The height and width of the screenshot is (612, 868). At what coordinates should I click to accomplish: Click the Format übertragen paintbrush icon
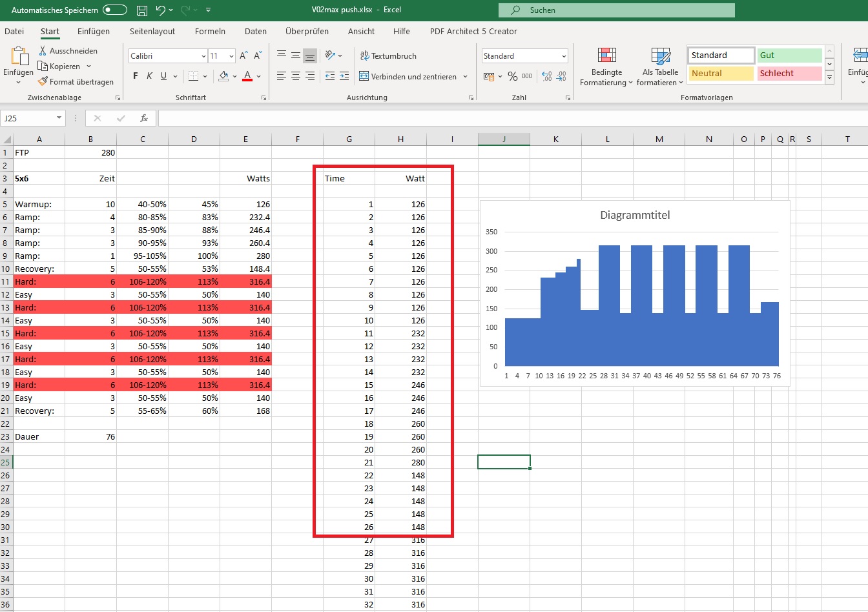[x=43, y=82]
